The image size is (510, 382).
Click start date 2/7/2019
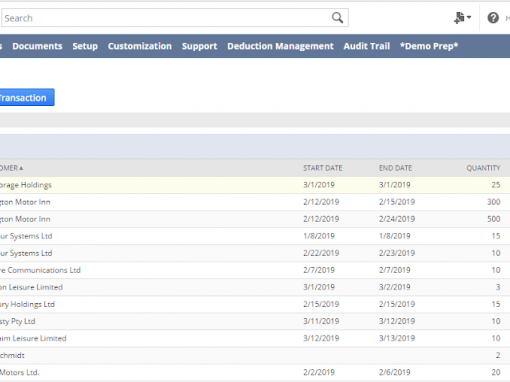[319, 270]
